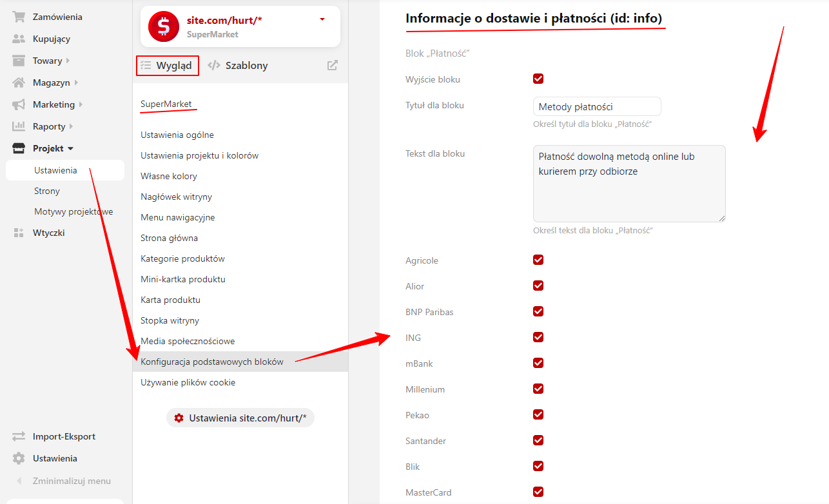Open storefront in new window icon

333,65
